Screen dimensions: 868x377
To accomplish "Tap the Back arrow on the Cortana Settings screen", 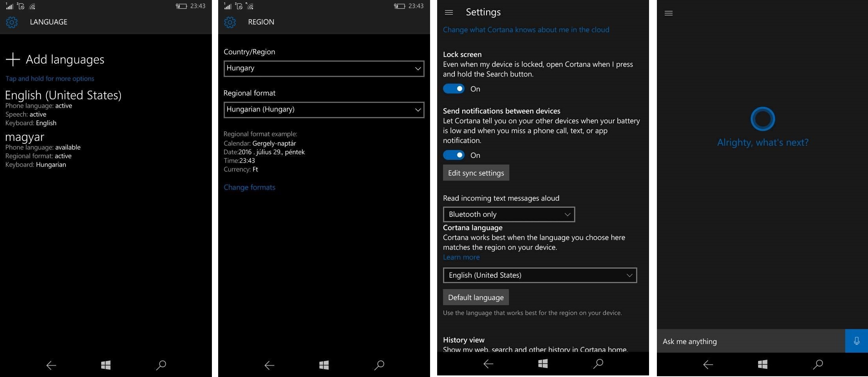I will [x=488, y=364].
